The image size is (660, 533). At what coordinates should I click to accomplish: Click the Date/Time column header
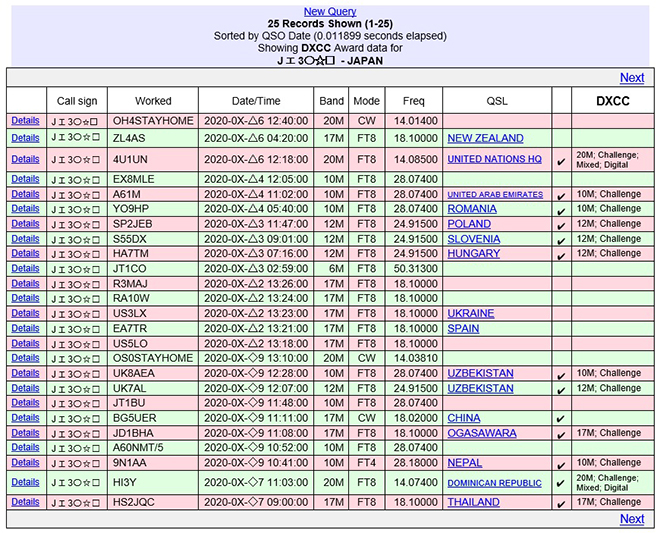pyautogui.click(x=256, y=101)
